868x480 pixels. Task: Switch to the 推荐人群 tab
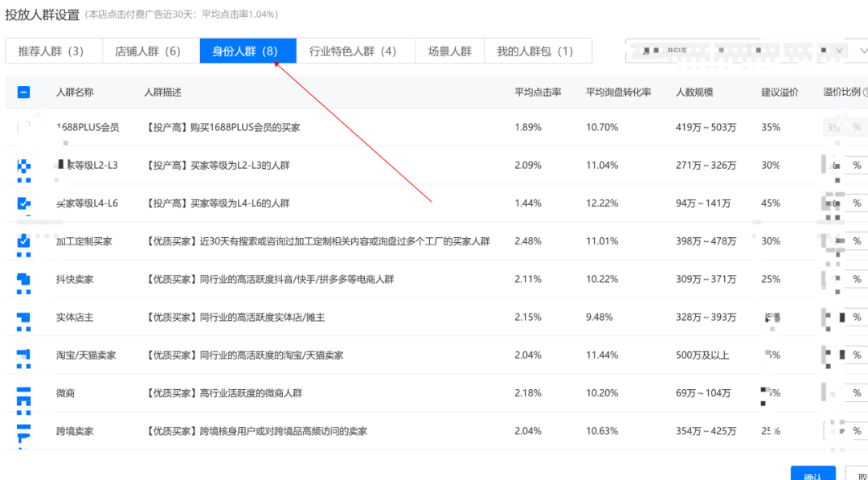[x=51, y=51]
